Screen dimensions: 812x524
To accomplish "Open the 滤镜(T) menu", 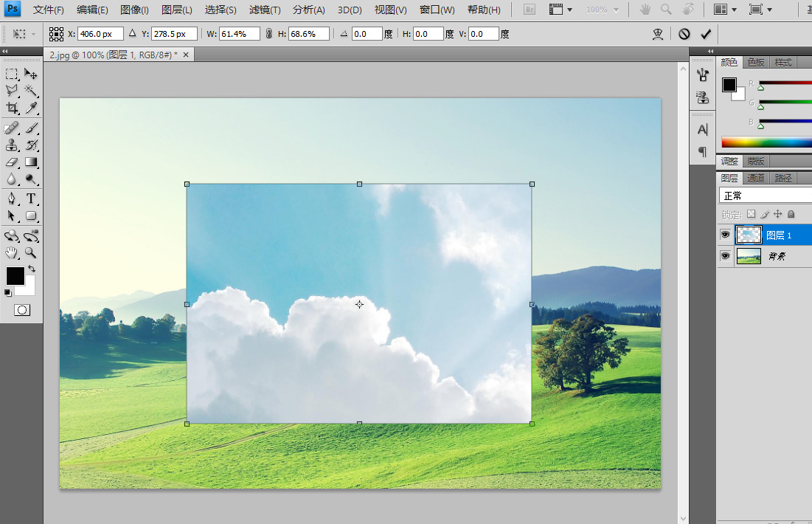I will [265, 10].
